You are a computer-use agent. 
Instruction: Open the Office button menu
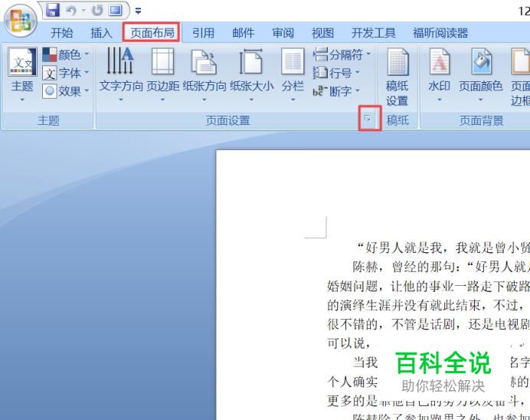20,21
